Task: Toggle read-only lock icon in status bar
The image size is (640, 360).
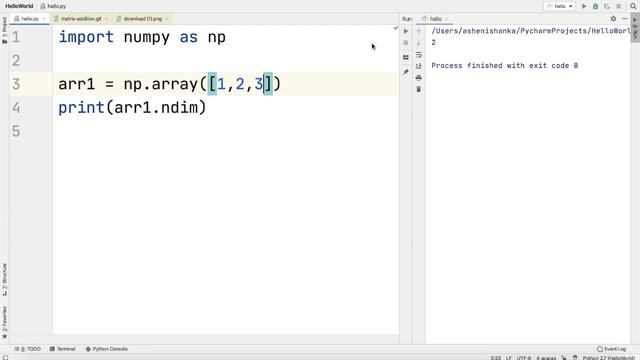Action: [x=564, y=358]
